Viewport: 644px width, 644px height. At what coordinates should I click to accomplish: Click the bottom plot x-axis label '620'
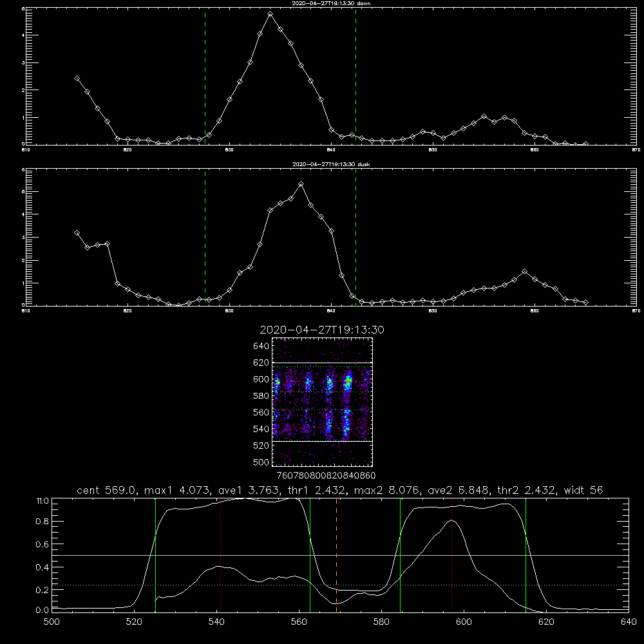(x=546, y=622)
